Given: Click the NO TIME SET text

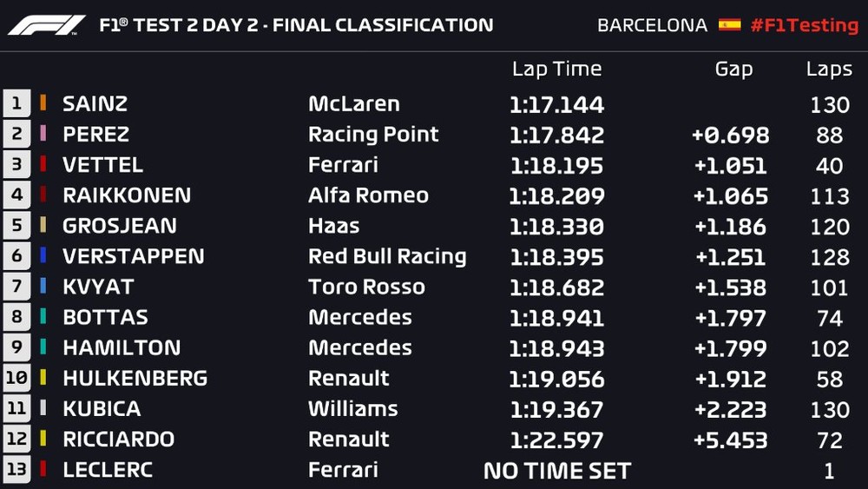Looking at the screenshot, I should coord(556,471).
